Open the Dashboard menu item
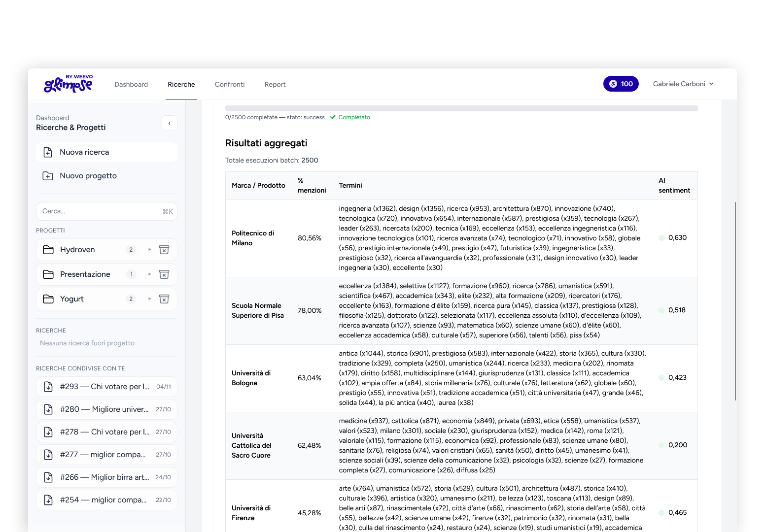This screenshot has width=765, height=532. (131, 84)
